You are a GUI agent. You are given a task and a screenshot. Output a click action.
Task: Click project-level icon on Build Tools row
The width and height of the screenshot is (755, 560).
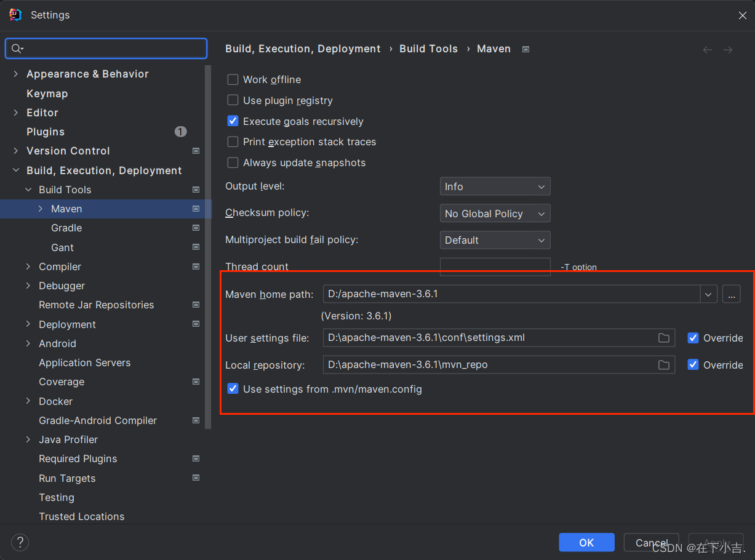[x=196, y=190]
